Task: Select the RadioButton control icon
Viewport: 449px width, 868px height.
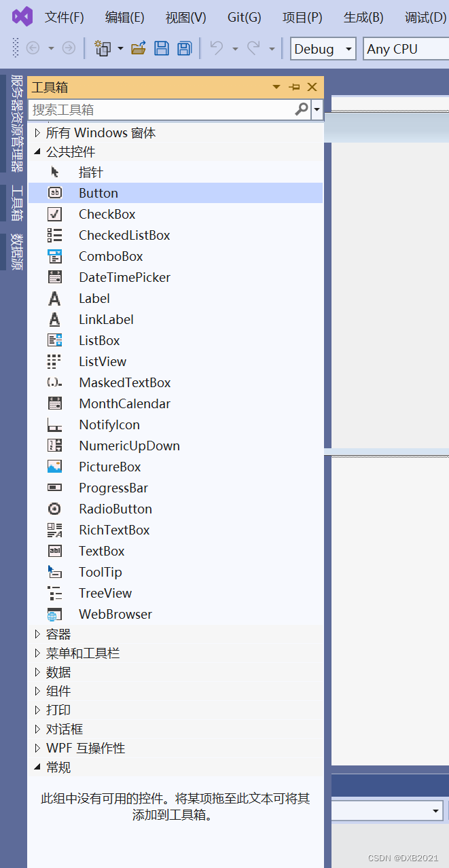Action: click(x=55, y=509)
